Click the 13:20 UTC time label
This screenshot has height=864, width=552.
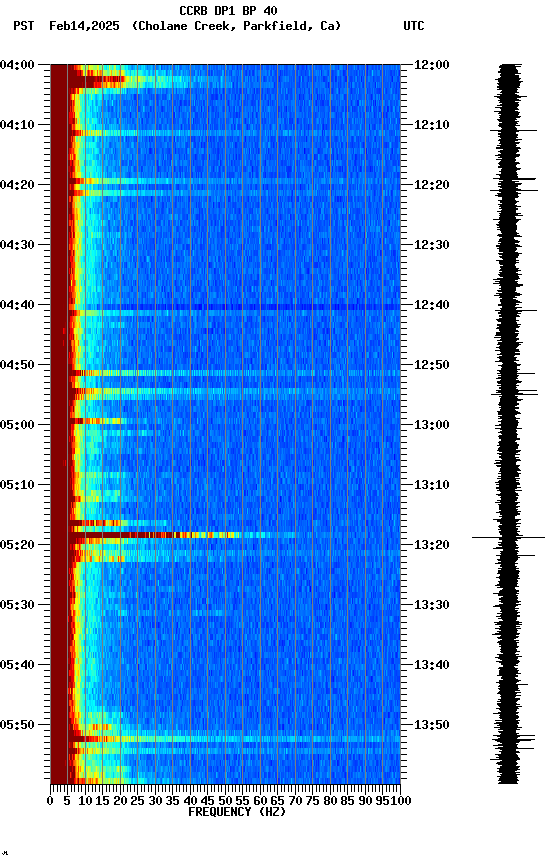(x=432, y=545)
